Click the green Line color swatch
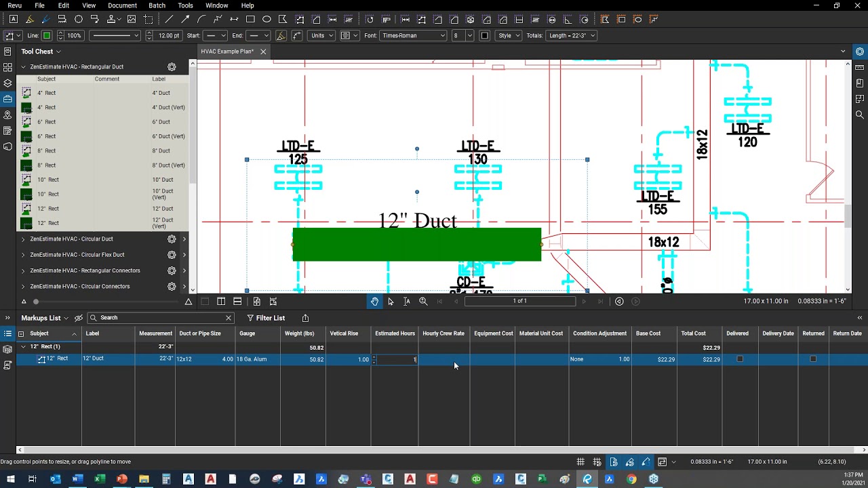Image resolution: width=868 pixels, height=488 pixels. coord(47,35)
